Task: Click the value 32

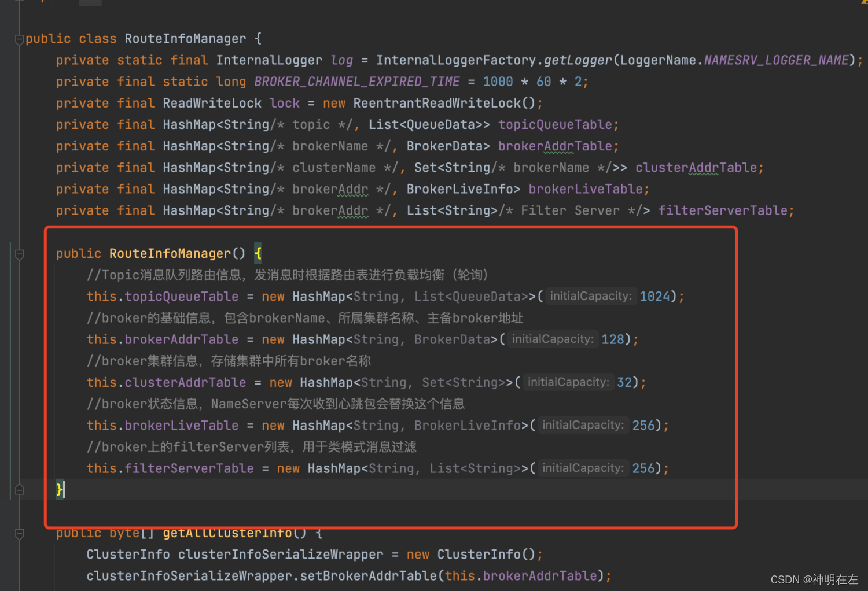Action: pos(624,382)
